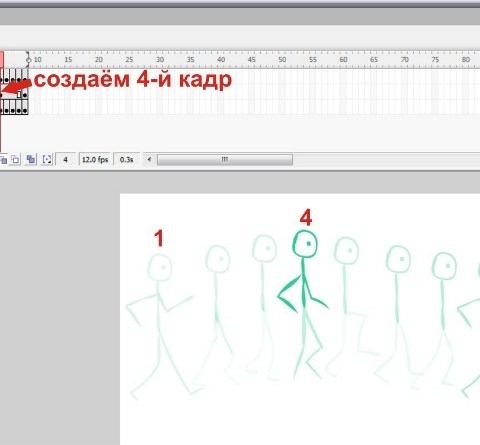Move playhead to frame 80 on ruler
480x445 pixels.
coord(466,60)
